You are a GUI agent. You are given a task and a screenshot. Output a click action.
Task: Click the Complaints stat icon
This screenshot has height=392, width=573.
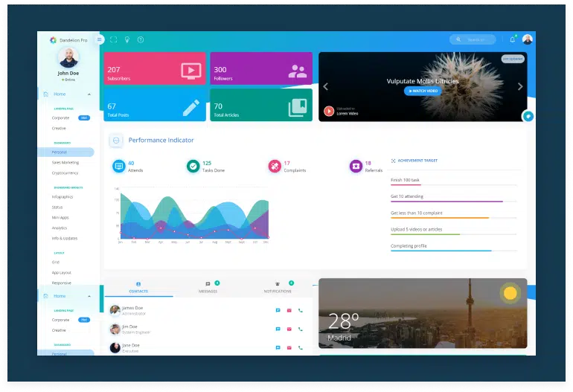click(x=275, y=166)
